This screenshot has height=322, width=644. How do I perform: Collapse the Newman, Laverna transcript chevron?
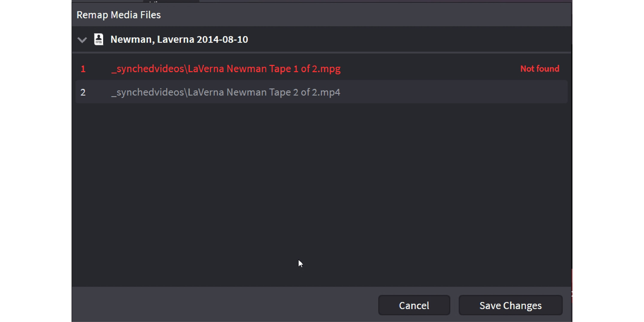(82, 40)
